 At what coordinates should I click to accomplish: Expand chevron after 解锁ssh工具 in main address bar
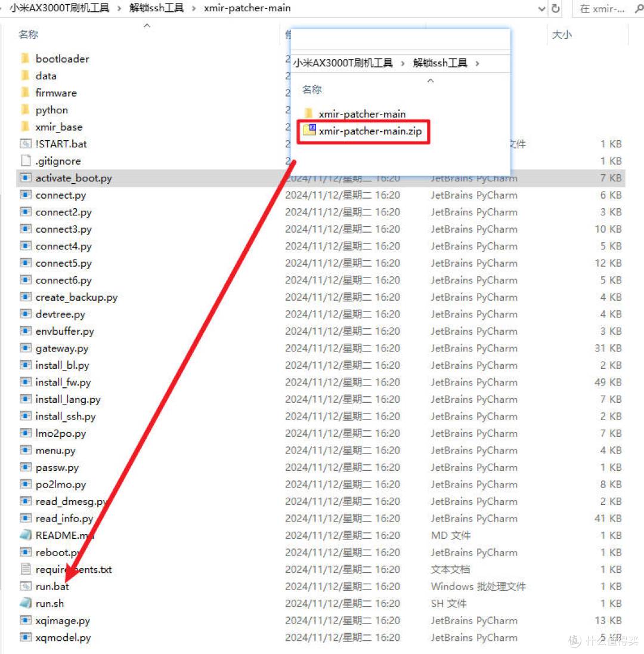[194, 8]
